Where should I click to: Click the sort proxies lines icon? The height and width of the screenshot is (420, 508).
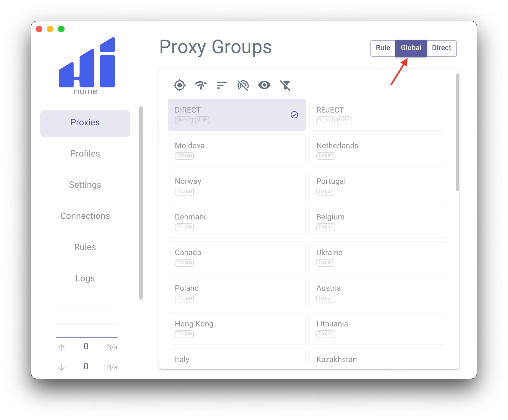coord(222,85)
